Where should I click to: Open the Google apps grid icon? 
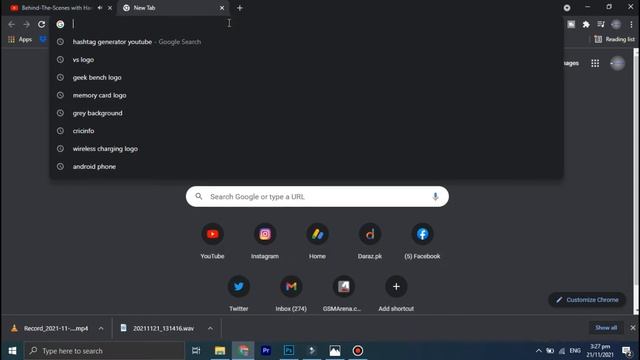coord(595,63)
